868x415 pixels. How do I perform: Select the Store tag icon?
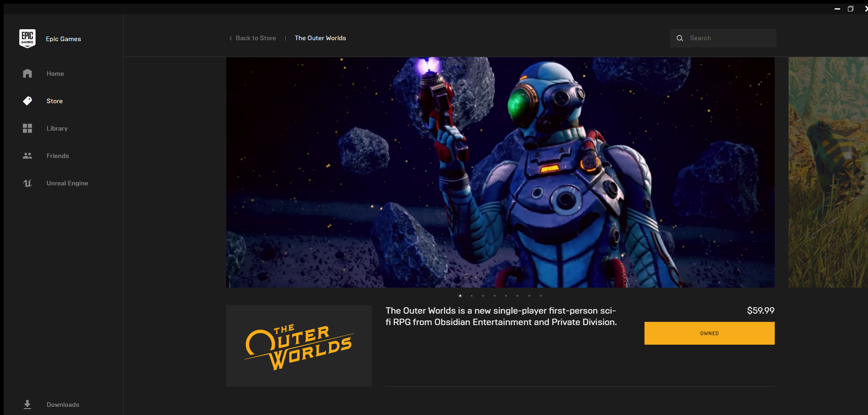pyautogui.click(x=27, y=101)
